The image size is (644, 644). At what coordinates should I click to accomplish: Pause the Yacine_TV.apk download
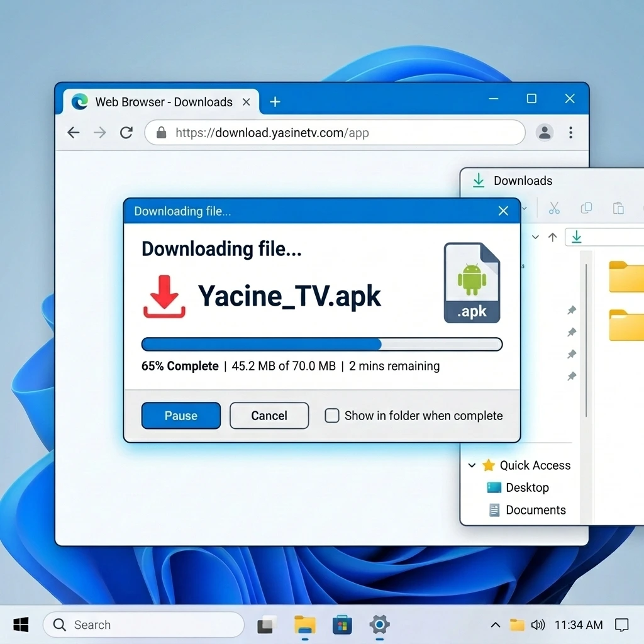[181, 416]
